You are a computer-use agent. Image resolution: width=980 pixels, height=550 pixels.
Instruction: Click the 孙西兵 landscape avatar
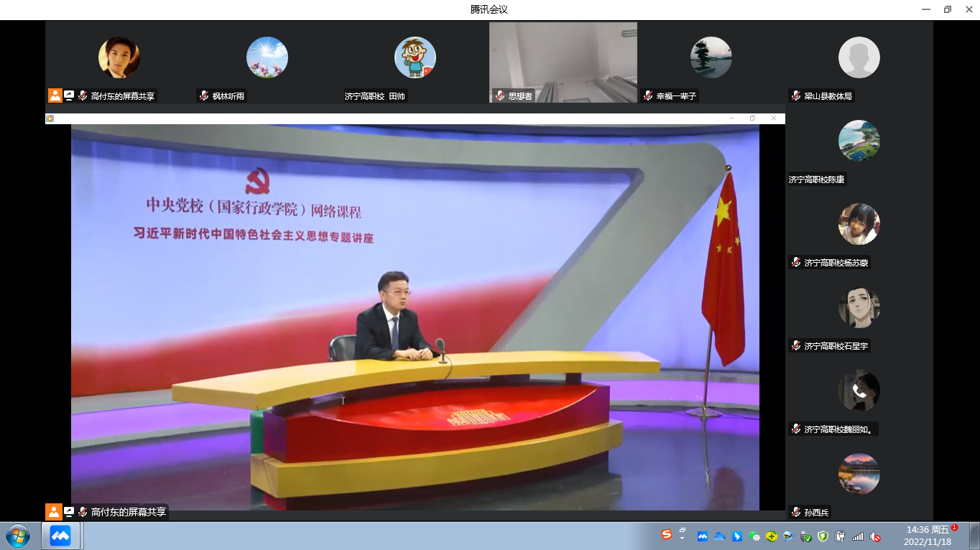pos(859,474)
